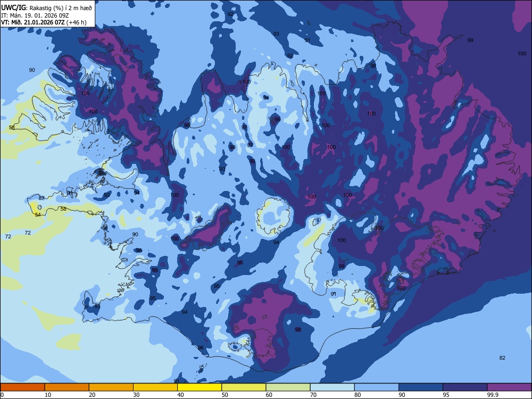Screen dimensions: 532x399
Task: Click the legend tick label '70'
Action: pyautogui.click(x=313, y=395)
